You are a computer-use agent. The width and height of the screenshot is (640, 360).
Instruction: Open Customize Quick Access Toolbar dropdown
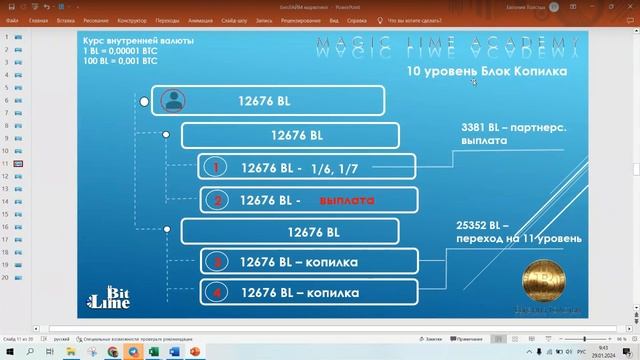coord(78,7)
